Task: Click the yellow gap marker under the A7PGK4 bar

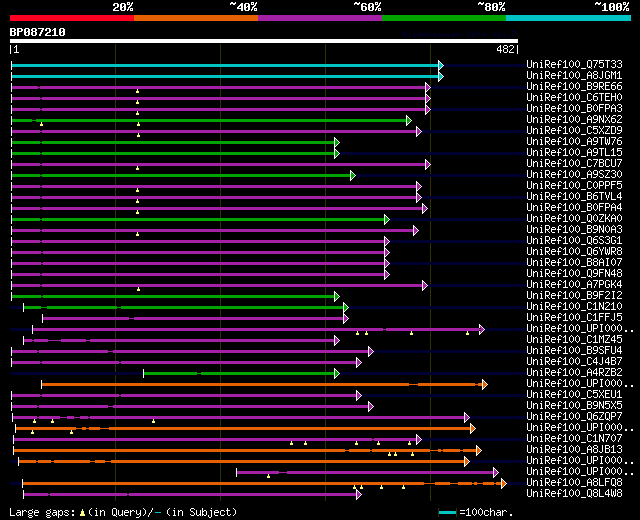Action: click(138, 289)
